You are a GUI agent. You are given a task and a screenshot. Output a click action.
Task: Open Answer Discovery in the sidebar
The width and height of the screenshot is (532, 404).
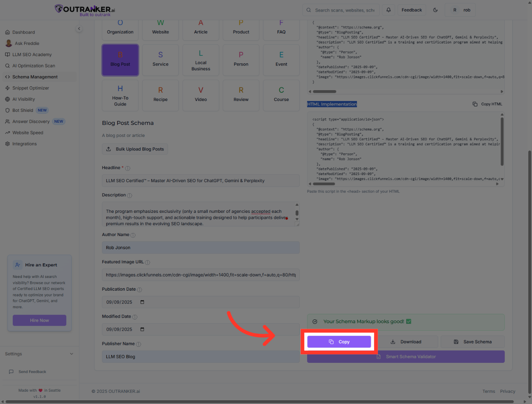coord(40,122)
